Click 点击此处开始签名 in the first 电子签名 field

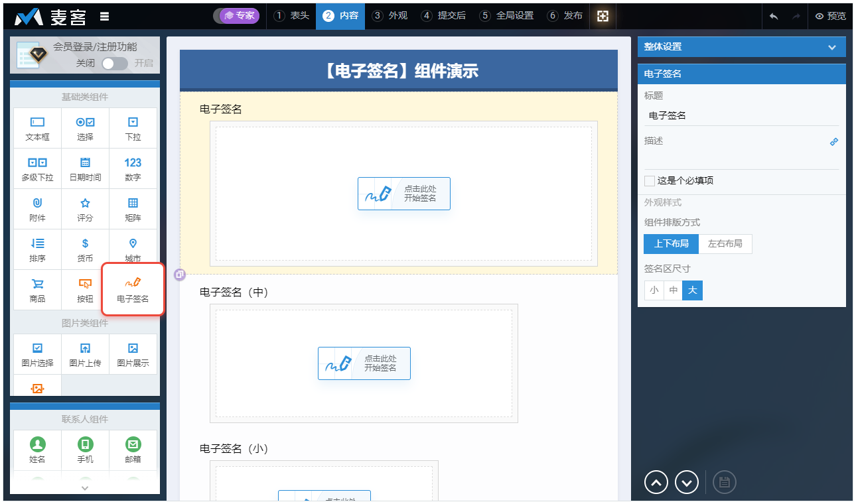coord(404,194)
